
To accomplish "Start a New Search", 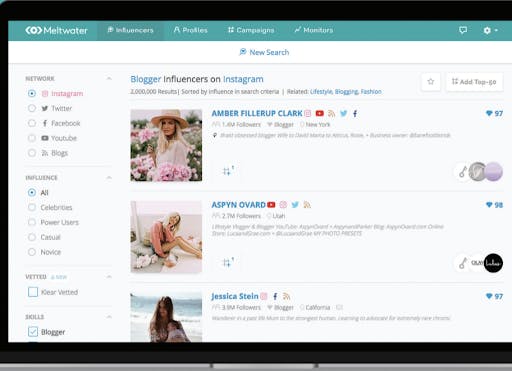I will click(264, 52).
